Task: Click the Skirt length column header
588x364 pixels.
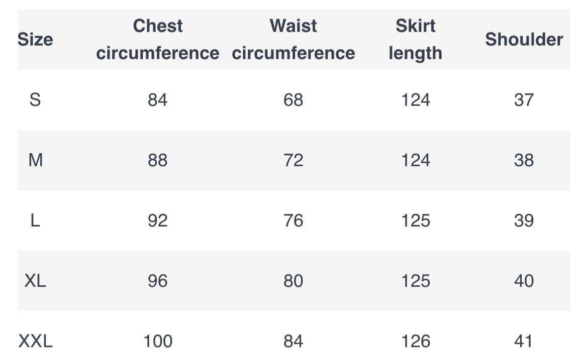Action: pyautogui.click(x=415, y=40)
